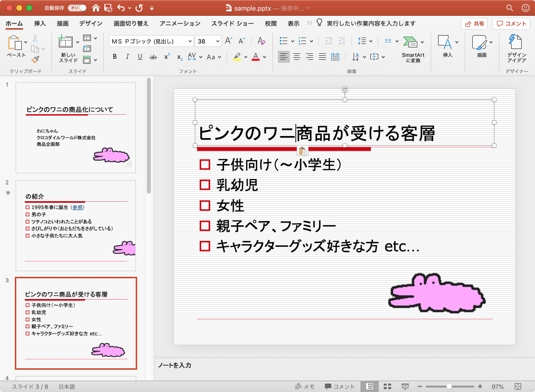
Task: Click the コメント button at top right
Action: [511, 23]
